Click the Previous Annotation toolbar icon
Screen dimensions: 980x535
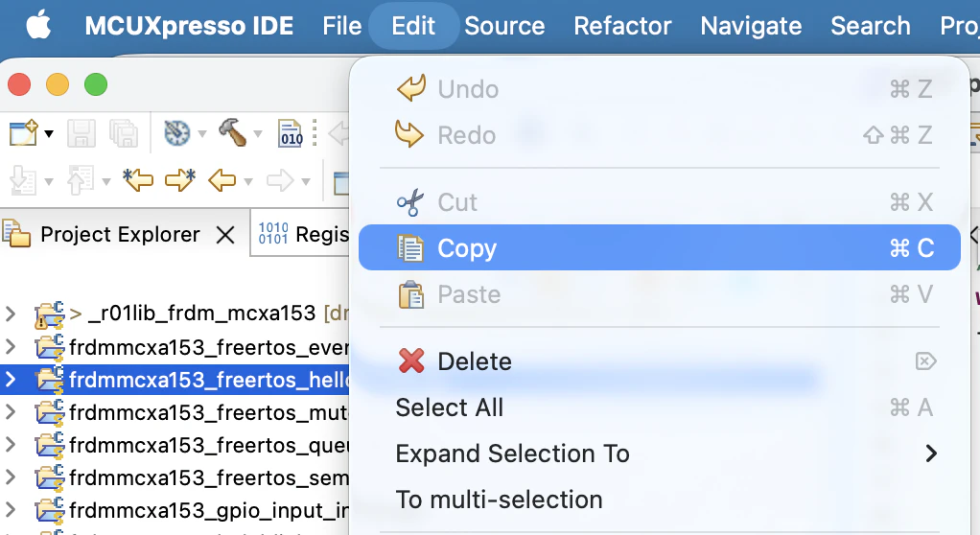tap(80, 181)
